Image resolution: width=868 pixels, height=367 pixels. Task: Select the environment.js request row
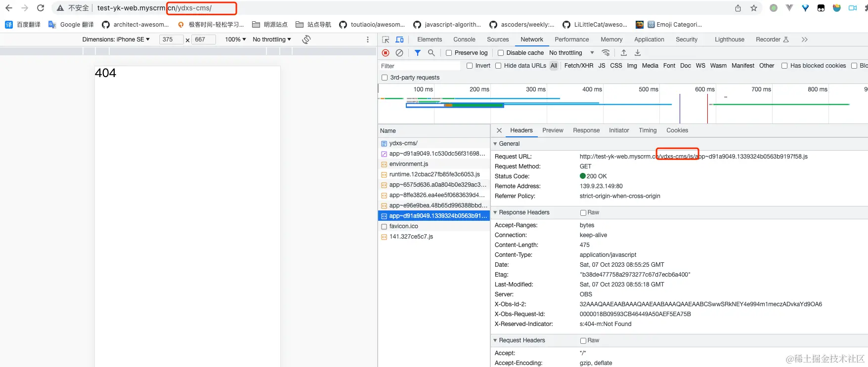click(x=434, y=164)
